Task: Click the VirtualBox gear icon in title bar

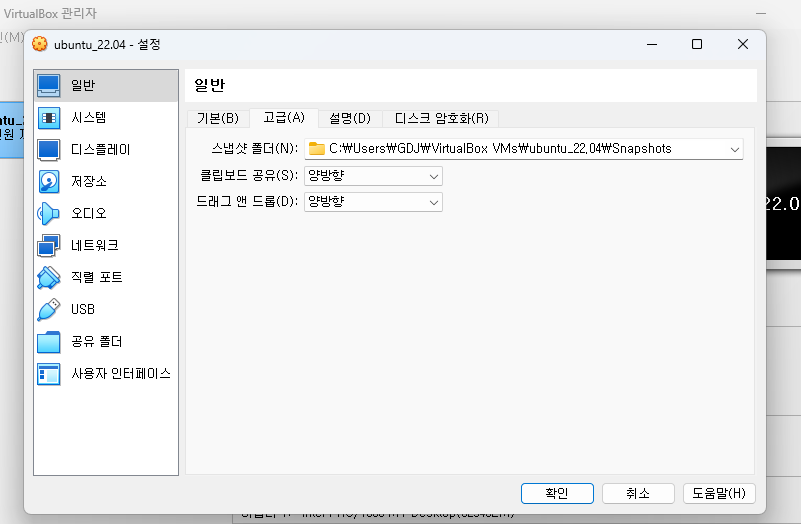Action: tap(40, 44)
